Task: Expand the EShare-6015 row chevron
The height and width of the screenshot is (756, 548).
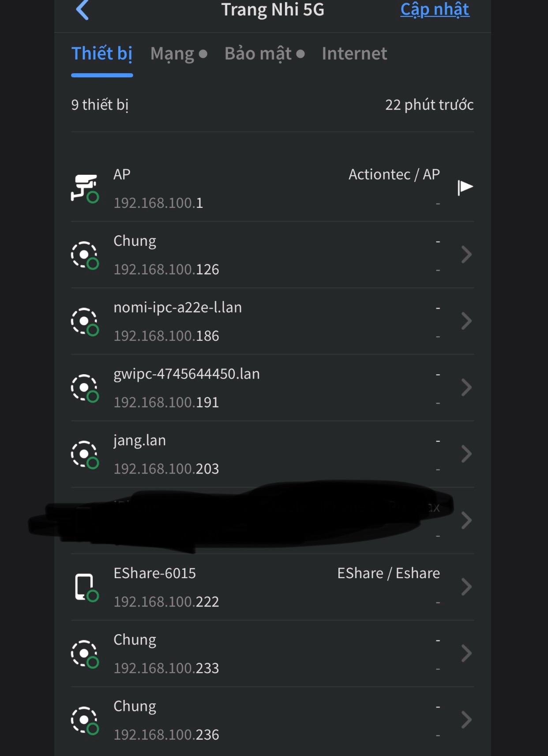Action: 466,587
